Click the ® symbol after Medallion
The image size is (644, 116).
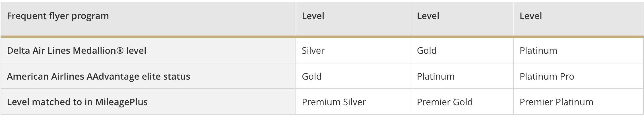pyautogui.click(x=120, y=51)
